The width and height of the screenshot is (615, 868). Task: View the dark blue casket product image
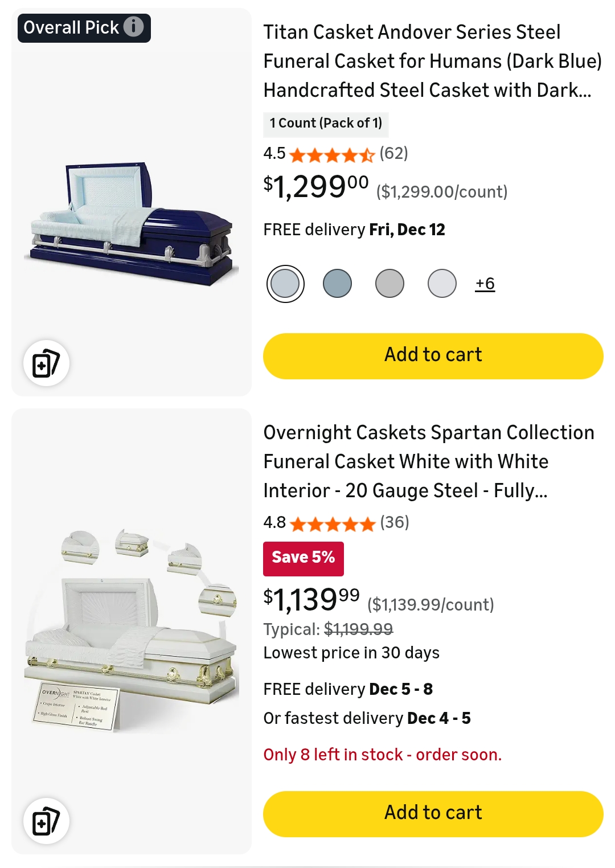(132, 222)
